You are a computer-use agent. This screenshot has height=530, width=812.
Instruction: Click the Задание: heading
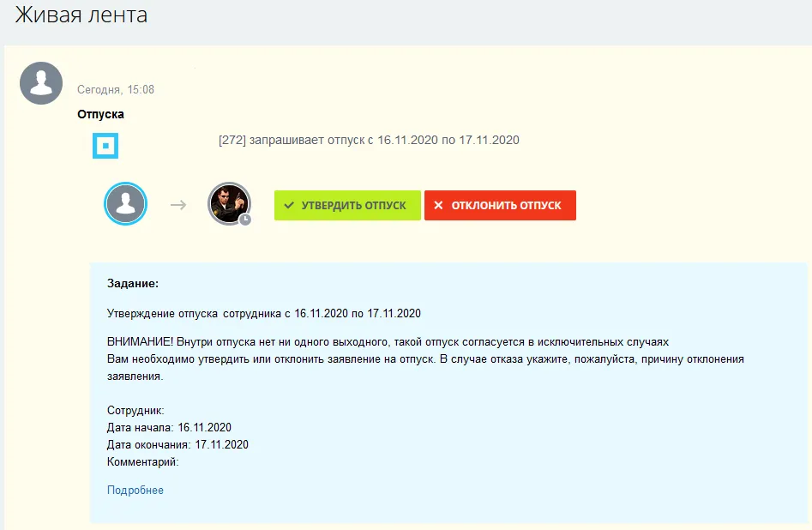[133, 283]
